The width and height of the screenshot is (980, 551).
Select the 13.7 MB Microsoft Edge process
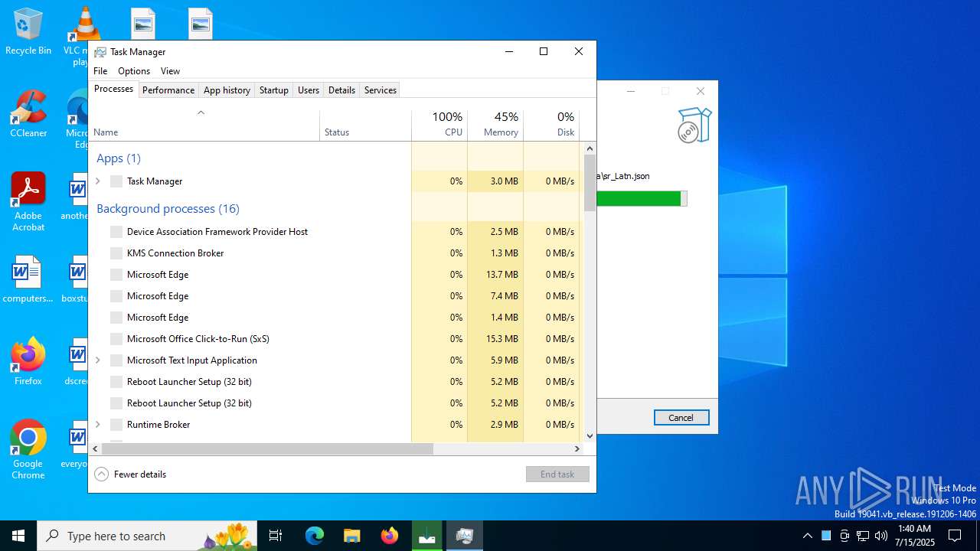pos(335,275)
